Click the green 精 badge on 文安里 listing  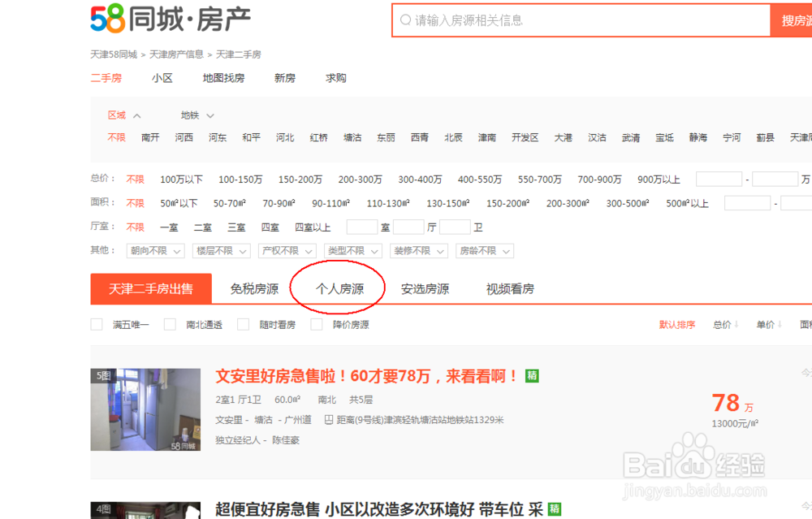(x=532, y=375)
